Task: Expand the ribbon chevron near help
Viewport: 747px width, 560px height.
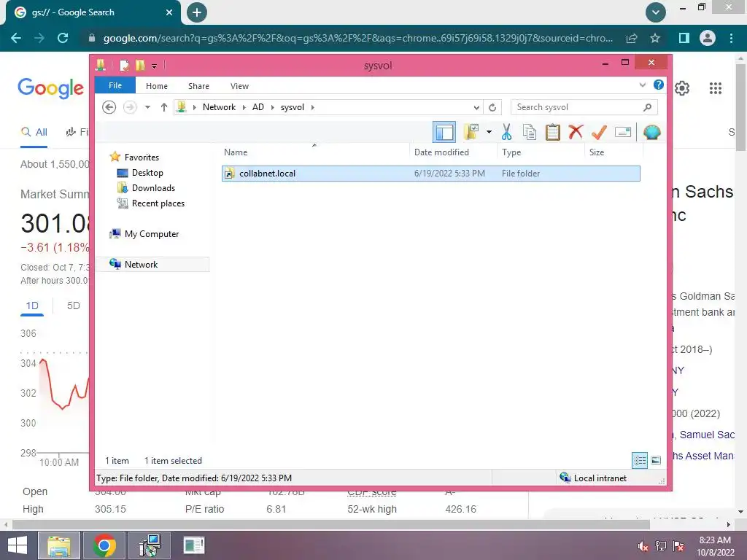Action: coord(642,85)
